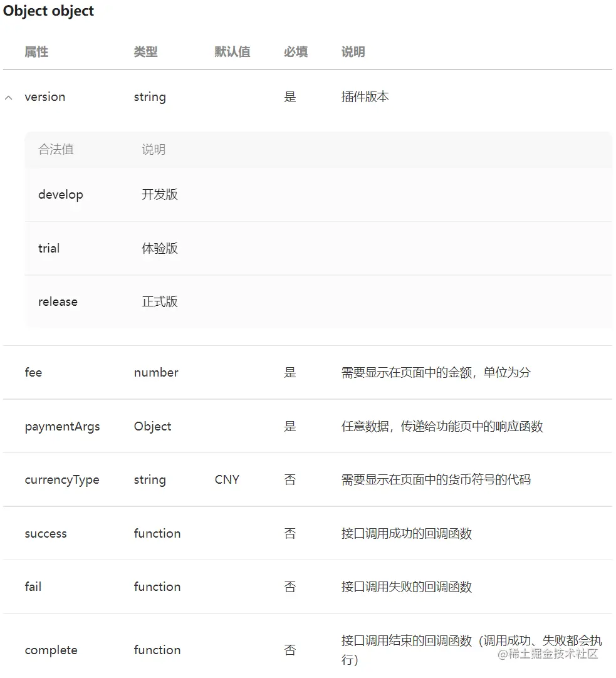Click 'string' type in currencyType row

click(x=150, y=480)
